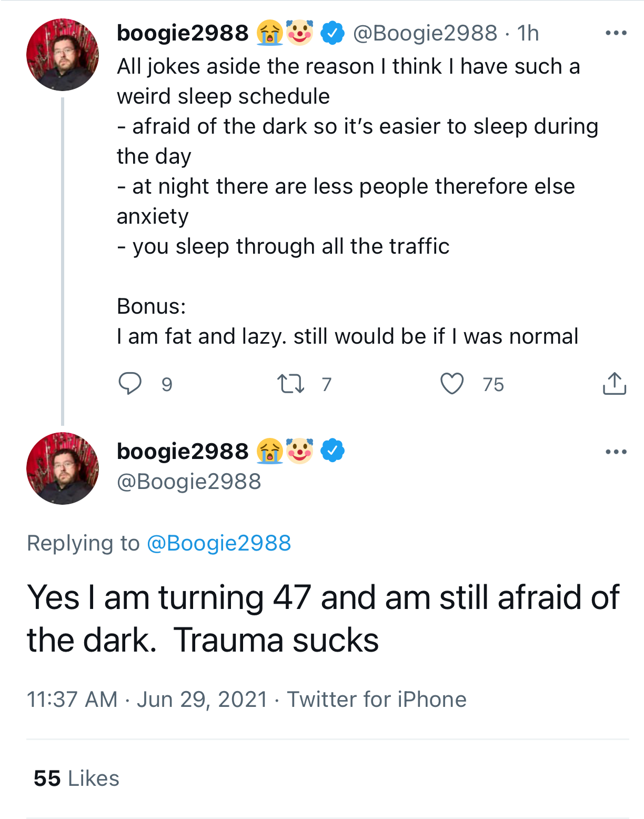Click the Jun 29, 2021 timestamp
Screen dimensions: 644x819
(x=202, y=699)
